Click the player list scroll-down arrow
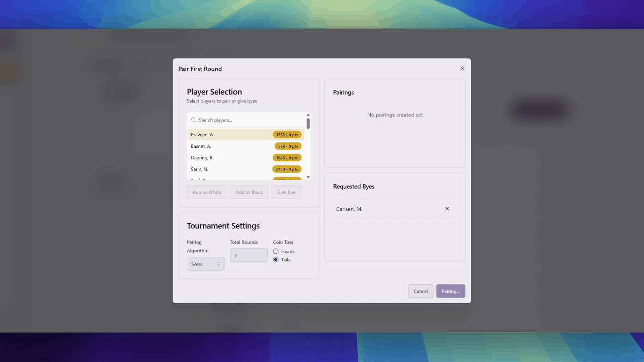 coord(308,177)
